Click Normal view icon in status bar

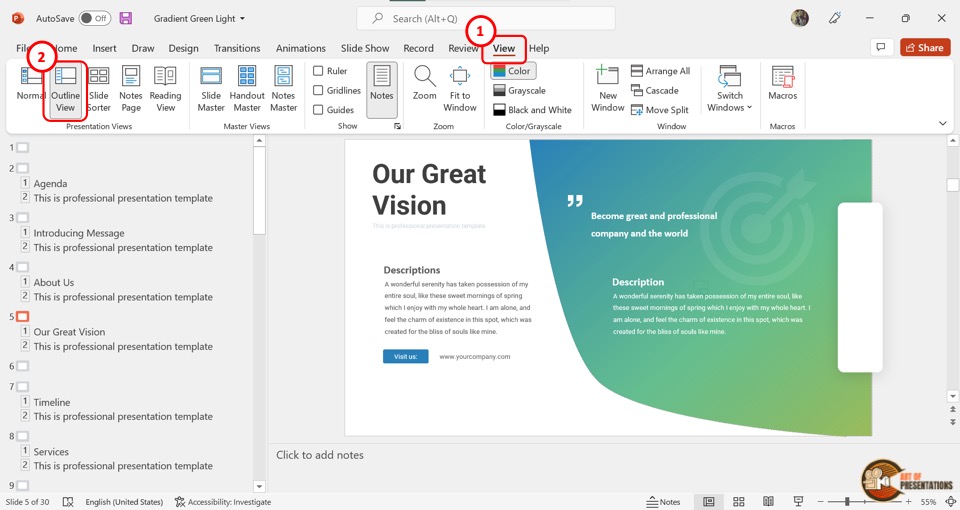(x=708, y=501)
